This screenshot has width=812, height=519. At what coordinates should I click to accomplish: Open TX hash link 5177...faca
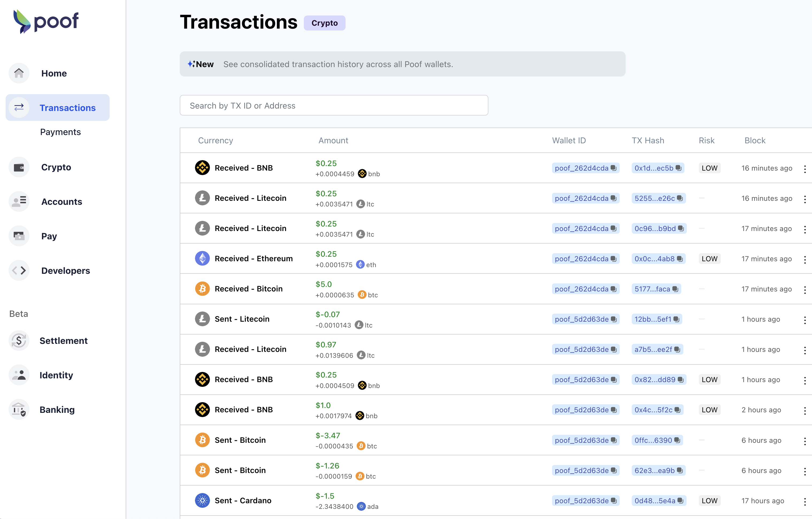[x=652, y=289]
